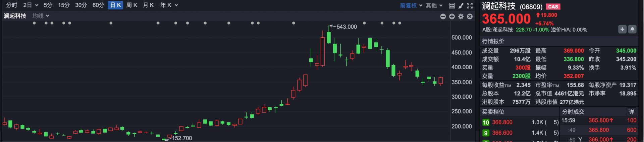Set price alert with bell icon
644x142 pixels.
point(632,29)
